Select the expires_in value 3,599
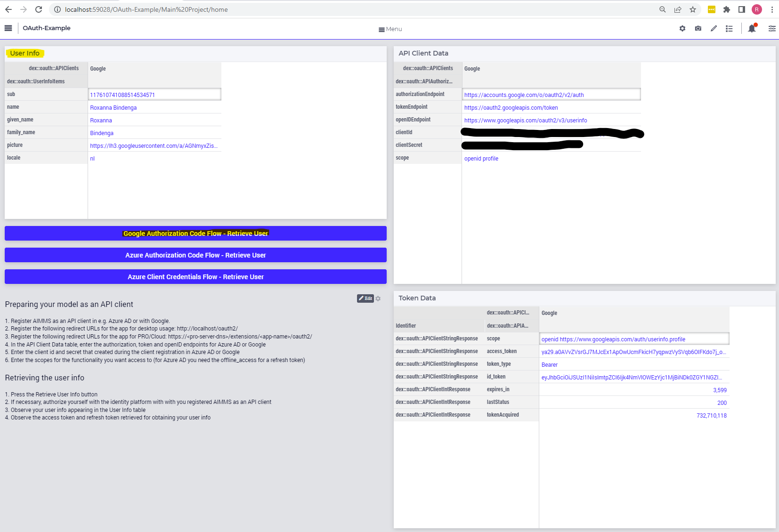This screenshot has height=532, width=779. (634, 390)
